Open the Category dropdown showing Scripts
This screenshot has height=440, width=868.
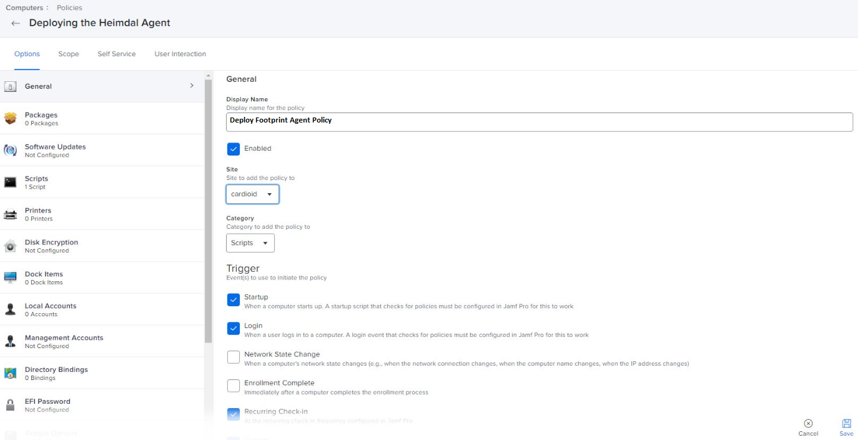pos(250,243)
